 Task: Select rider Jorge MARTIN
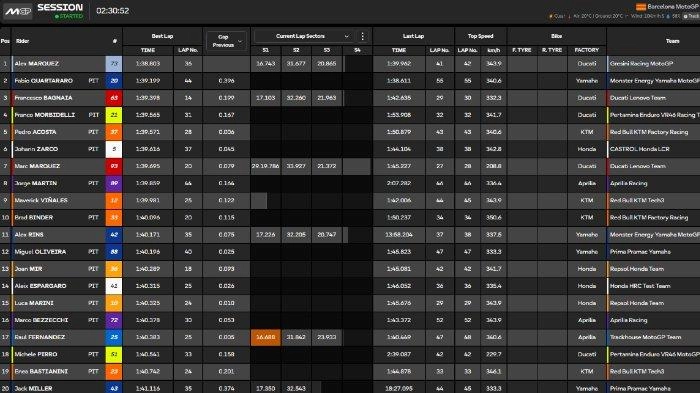[36, 183]
